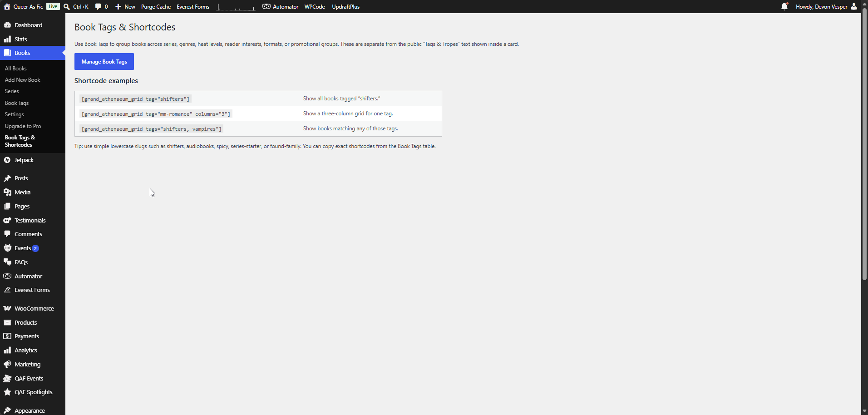Click the QAF Spotlights star icon
This screenshot has height=415, width=868.
pos(7,392)
